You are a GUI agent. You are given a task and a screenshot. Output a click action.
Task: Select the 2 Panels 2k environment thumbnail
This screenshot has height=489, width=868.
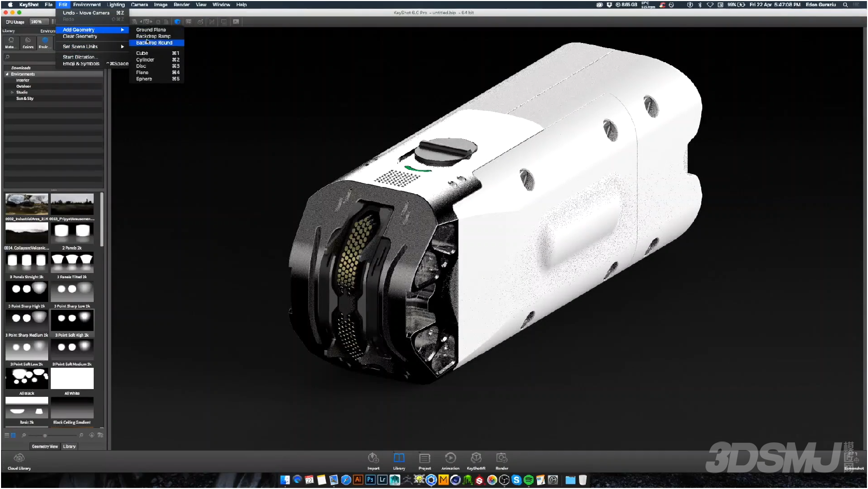pyautogui.click(x=72, y=234)
